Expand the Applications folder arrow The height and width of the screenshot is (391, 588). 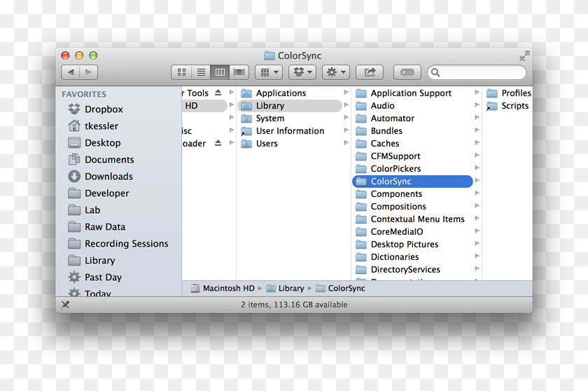coord(346,92)
